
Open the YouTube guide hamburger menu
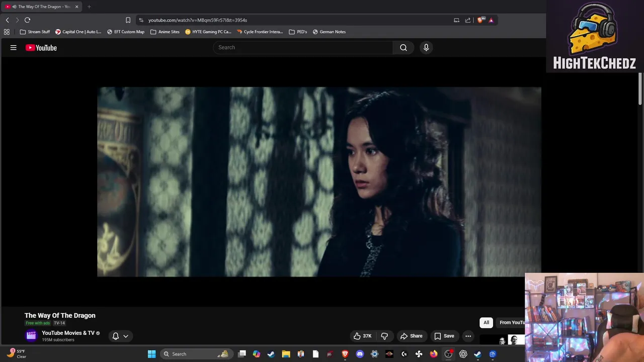coord(14,48)
